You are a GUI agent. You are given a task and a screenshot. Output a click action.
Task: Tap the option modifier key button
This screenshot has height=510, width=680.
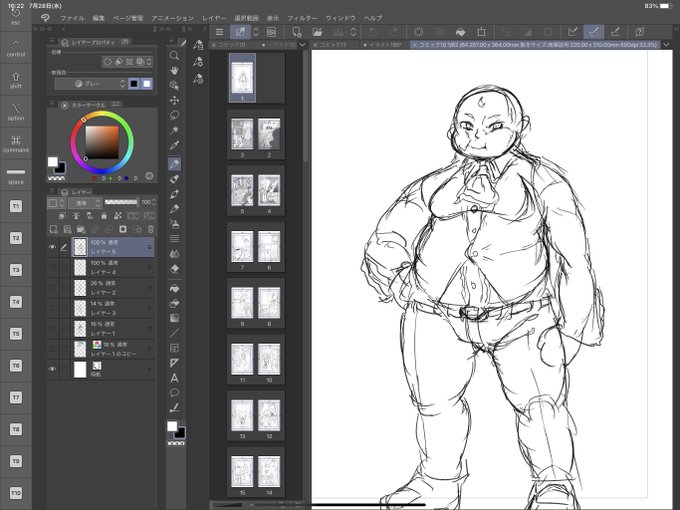[x=16, y=112]
